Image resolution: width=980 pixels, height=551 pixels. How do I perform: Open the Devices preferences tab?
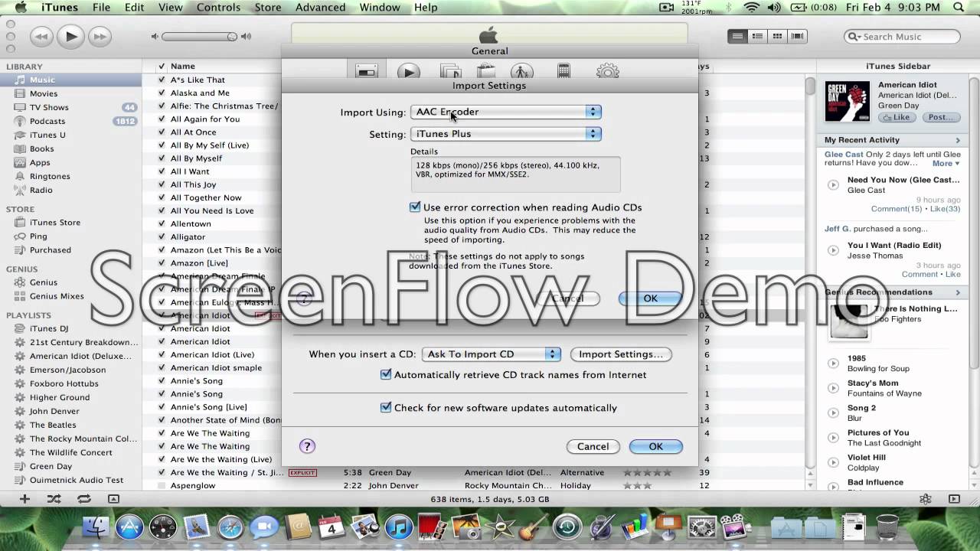tap(563, 71)
